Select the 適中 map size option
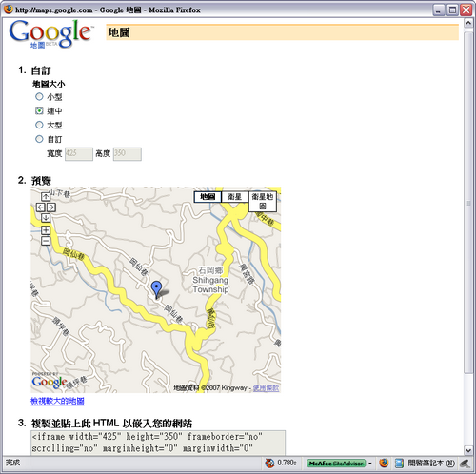 click(x=39, y=110)
